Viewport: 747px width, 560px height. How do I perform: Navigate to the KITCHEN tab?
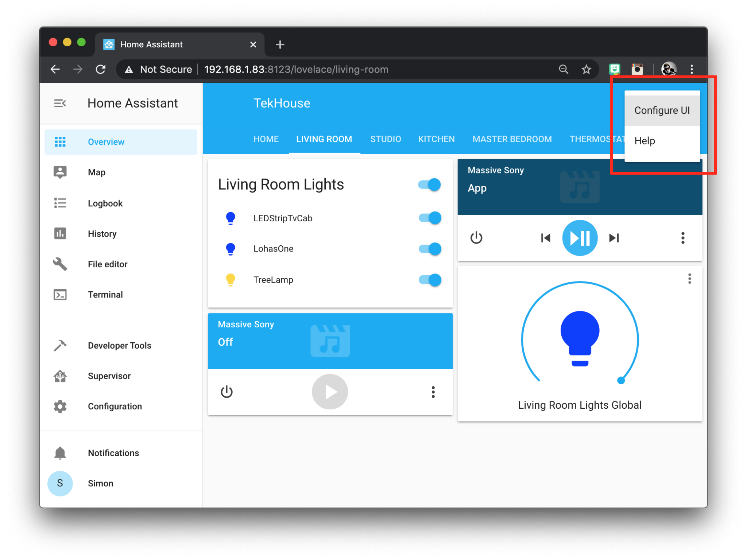(x=435, y=138)
